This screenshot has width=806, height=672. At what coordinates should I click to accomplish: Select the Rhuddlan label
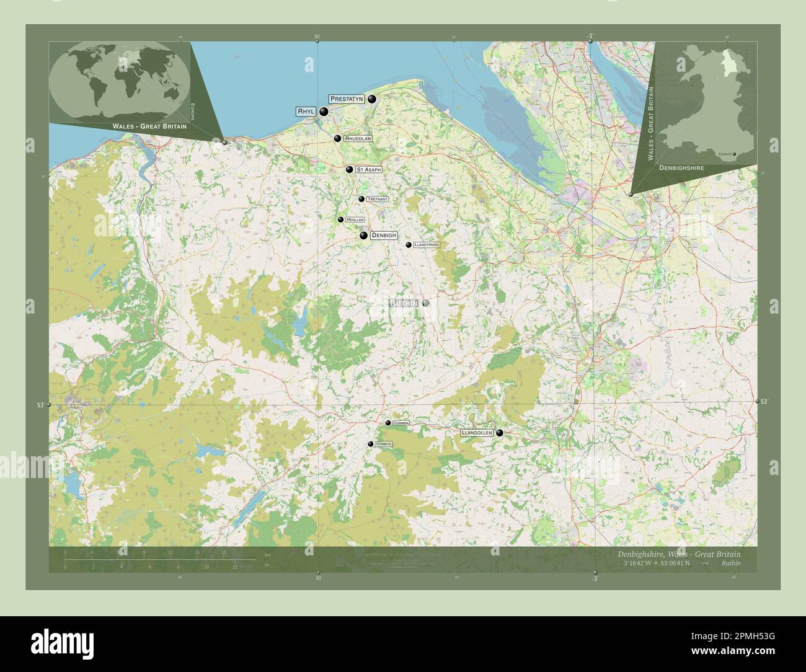tap(358, 139)
